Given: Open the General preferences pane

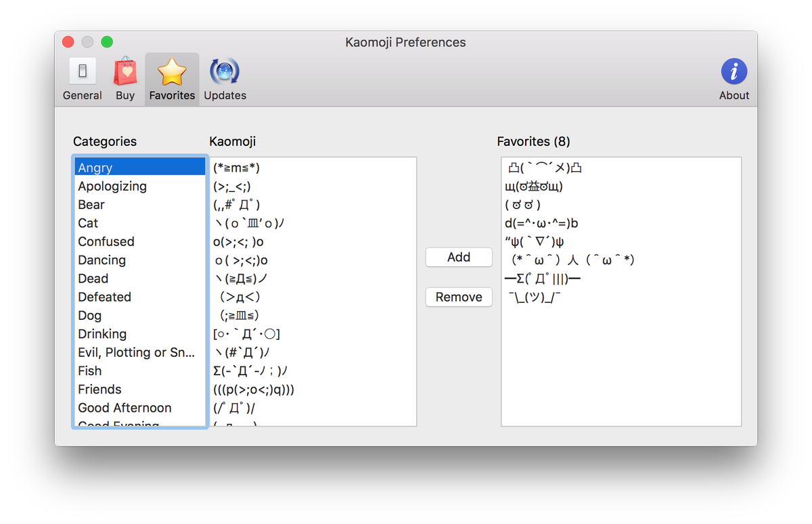Looking at the screenshot, I should [82, 78].
